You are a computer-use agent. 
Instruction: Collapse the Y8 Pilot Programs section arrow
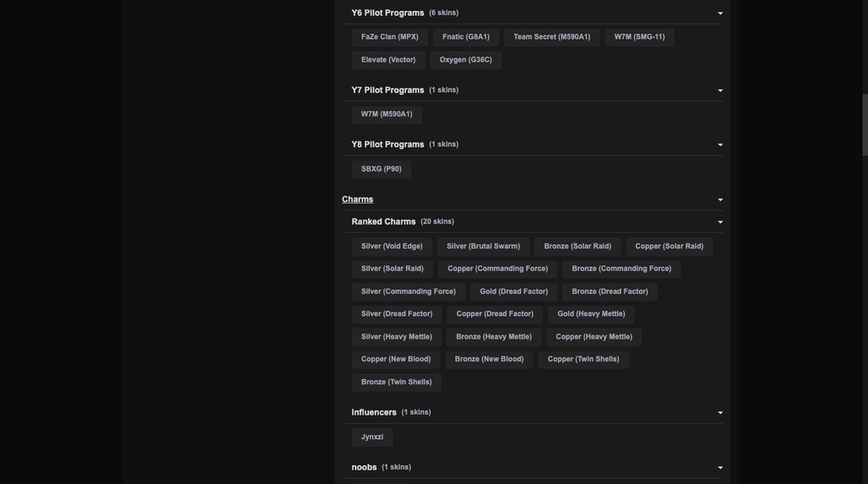(720, 145)
